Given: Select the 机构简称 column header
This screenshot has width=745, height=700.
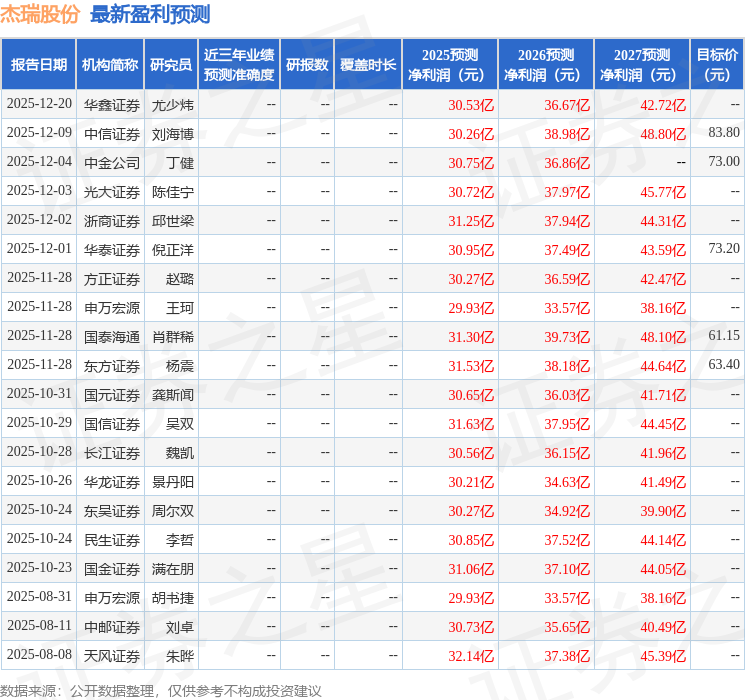Looking at the screenshot, I should click(x=110, y=64).
